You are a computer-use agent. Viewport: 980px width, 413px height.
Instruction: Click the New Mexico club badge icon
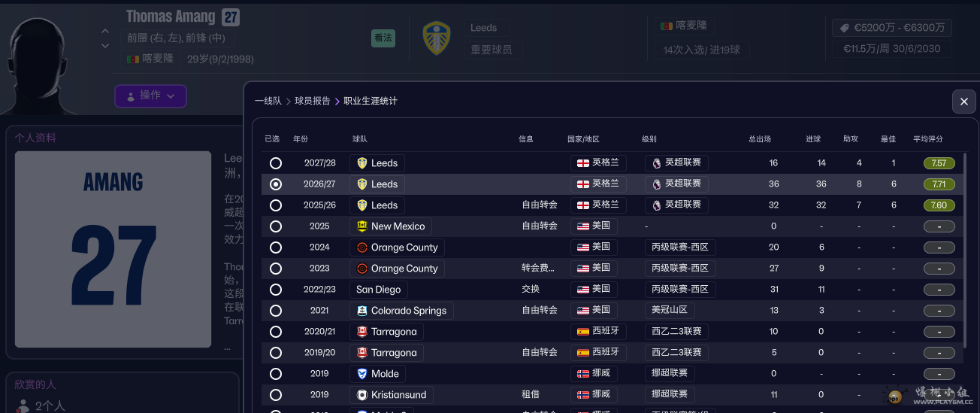click(x=362, y=226)
